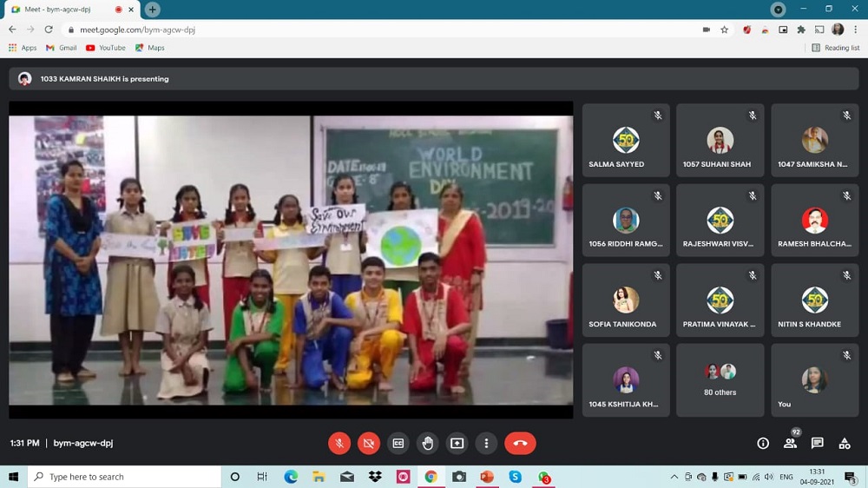Image resolution: width=868 pixels, height=488 pixels.
Task: Open a new browser tab
Action: (x=153, y=10)
